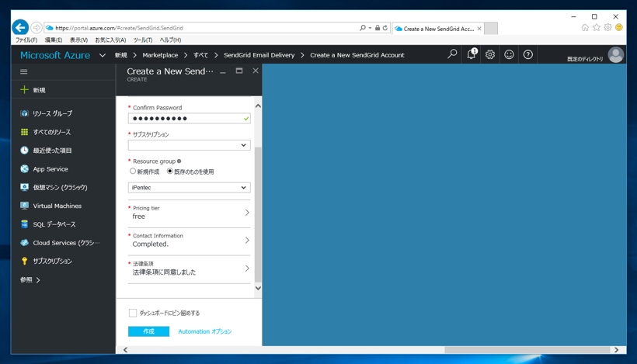Click the horizontal scrollbar thumb

pyautogui.click(x=527, y=350)
